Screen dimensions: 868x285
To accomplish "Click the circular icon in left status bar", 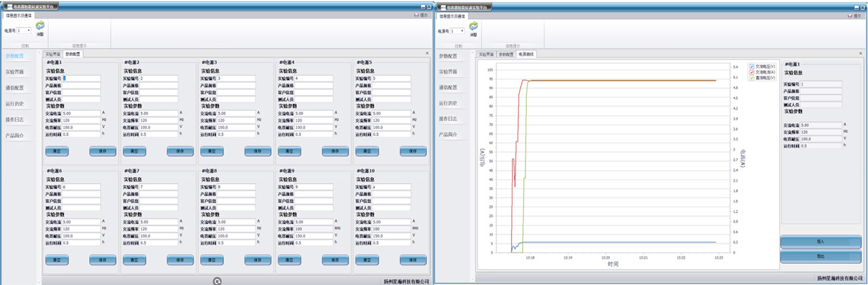I will (x=217, y=281).
